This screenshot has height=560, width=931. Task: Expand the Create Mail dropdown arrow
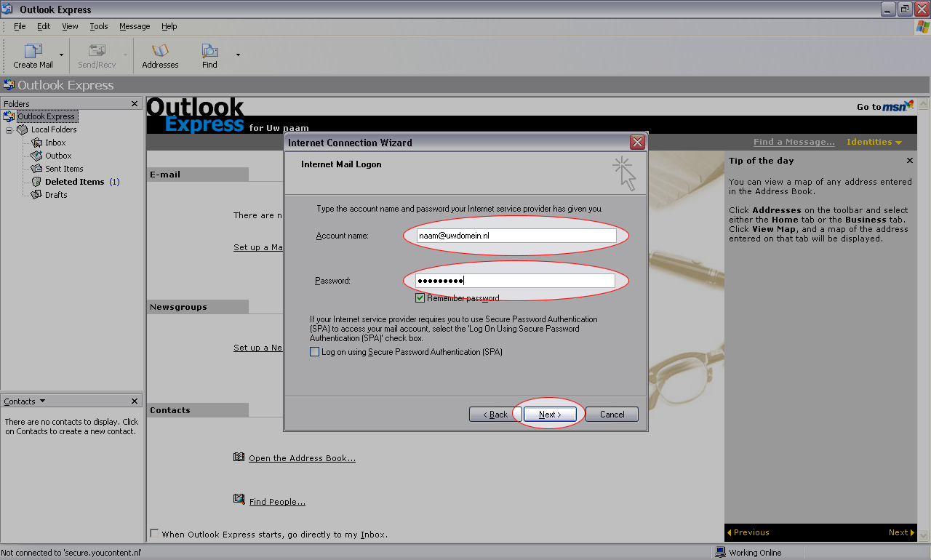point(61,55)
